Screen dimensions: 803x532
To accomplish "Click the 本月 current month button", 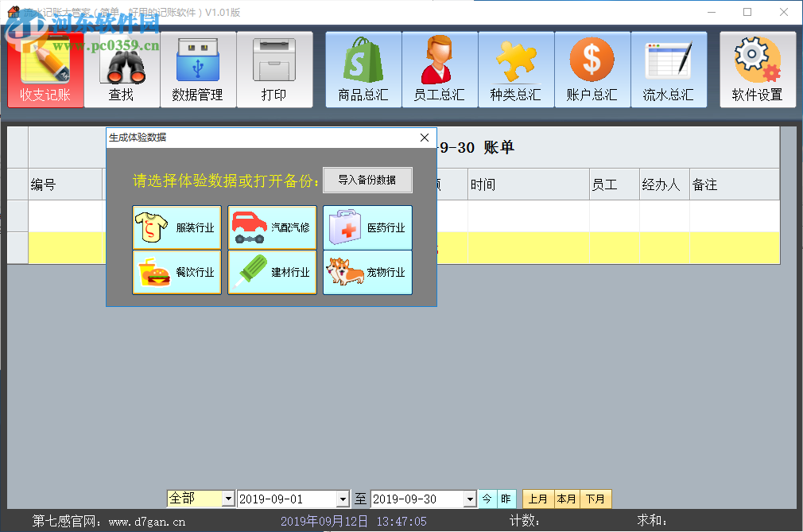I will pos(567,499).
